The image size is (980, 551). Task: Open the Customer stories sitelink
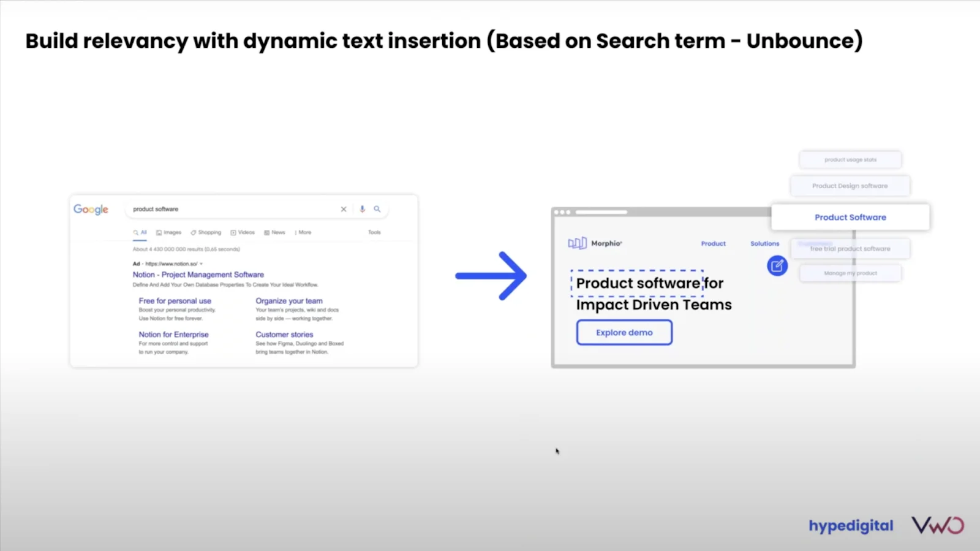click(284, 335)
